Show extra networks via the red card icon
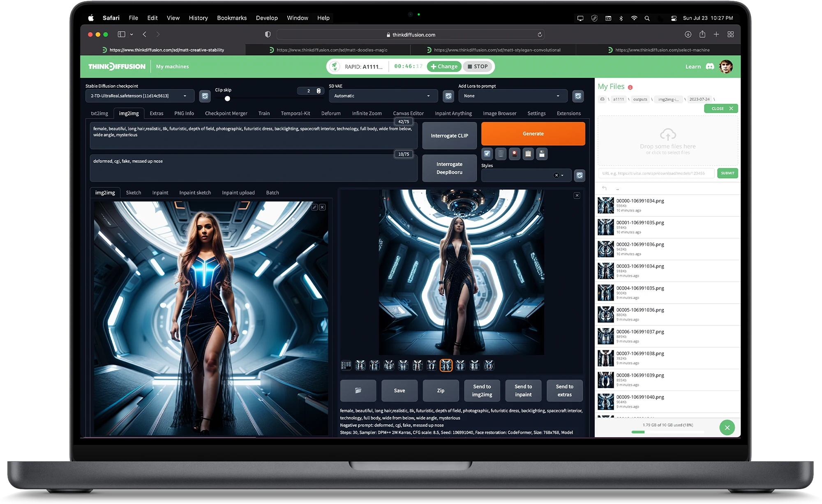This screenshot has width=822, height=504. [x=514, y=154]
